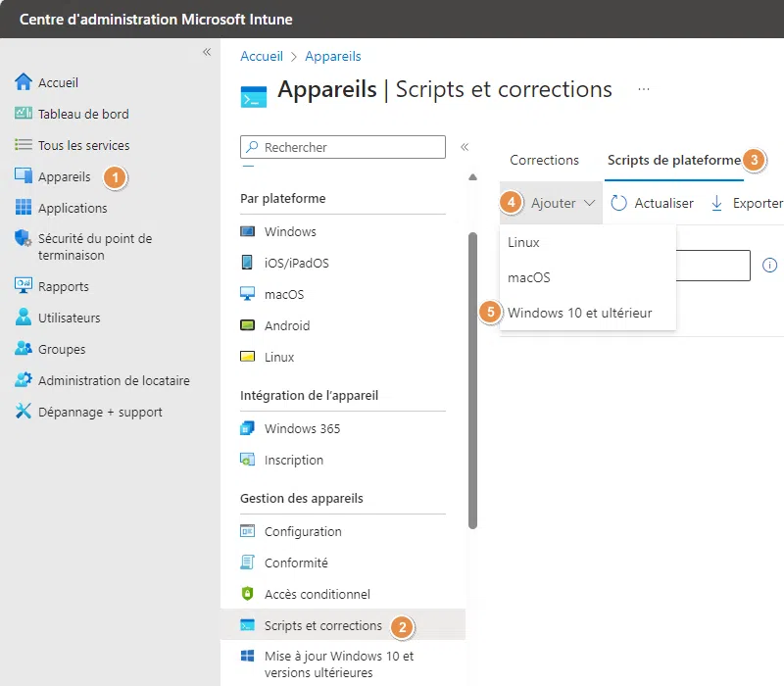Open the Appareils section in the sidebar

click(60, 176)
